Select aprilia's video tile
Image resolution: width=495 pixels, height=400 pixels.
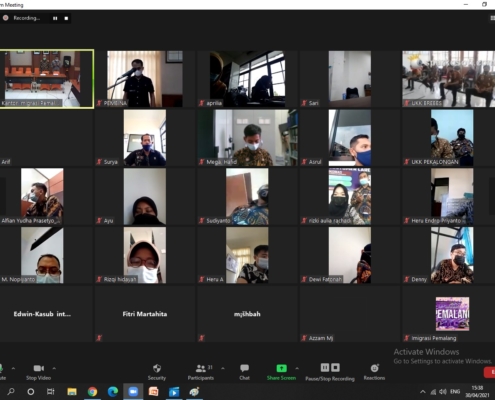tap(247, 79)
